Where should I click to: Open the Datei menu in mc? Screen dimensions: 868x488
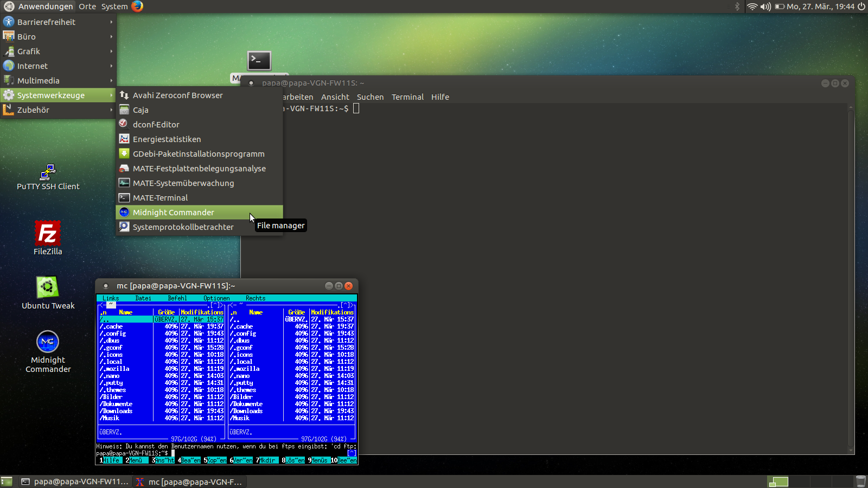point(143,298)
